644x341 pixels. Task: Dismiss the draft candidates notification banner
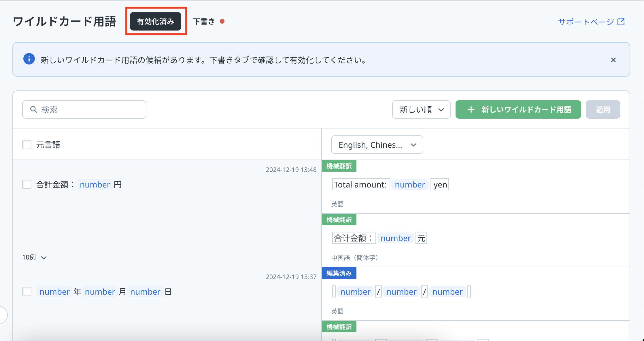(613, 60)
